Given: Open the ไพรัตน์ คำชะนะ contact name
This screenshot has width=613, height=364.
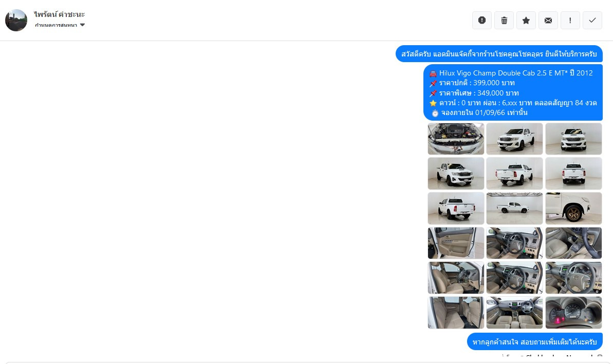Looking at the screenshot, I should point(60,14).
